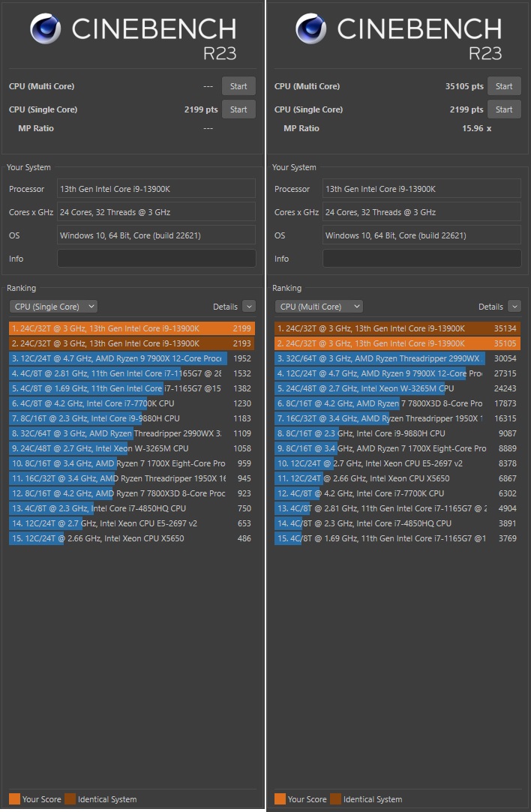Select Xeon W-3265M row scoring 24243

pos(397,388)
